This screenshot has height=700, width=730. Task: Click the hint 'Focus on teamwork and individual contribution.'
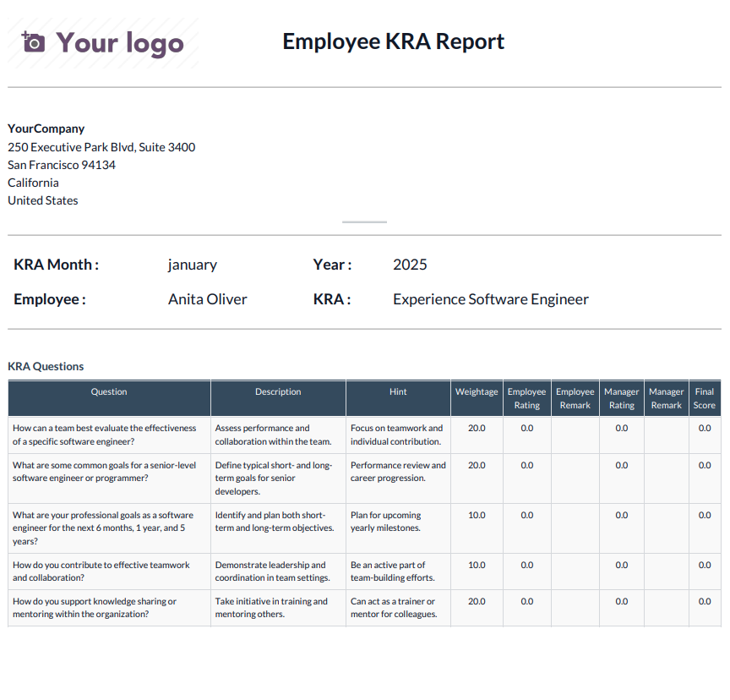point(396,435)
